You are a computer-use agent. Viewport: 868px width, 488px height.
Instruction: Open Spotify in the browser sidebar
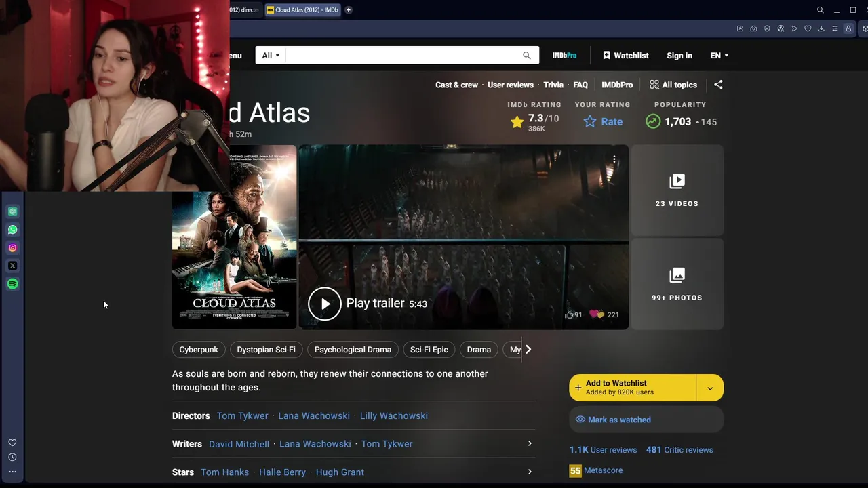(x=12, y=284)
